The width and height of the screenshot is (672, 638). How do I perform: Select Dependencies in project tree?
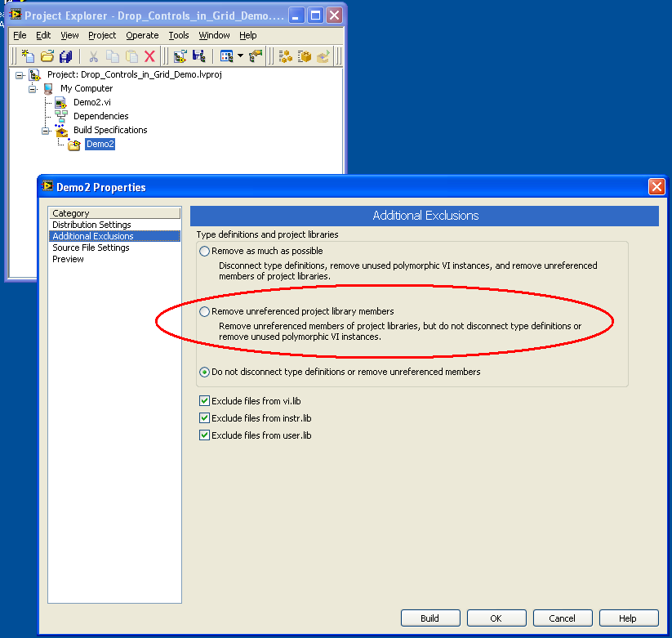[100, 116]
